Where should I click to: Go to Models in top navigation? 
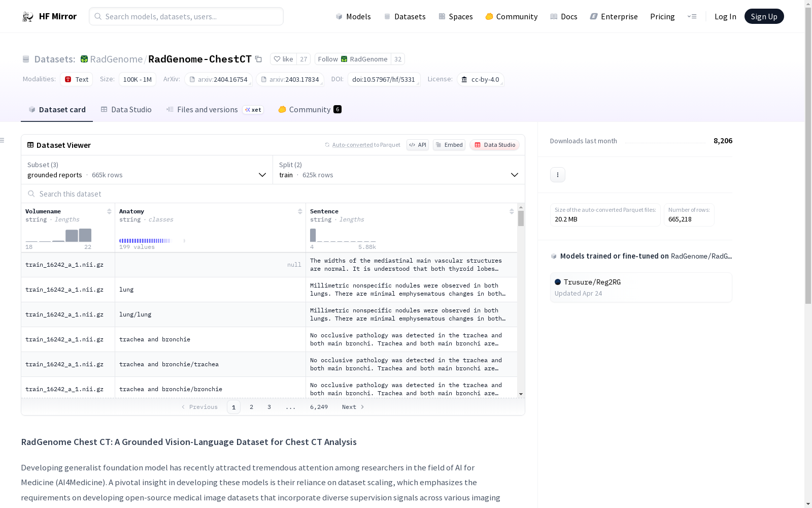click(x=353, y=16)
